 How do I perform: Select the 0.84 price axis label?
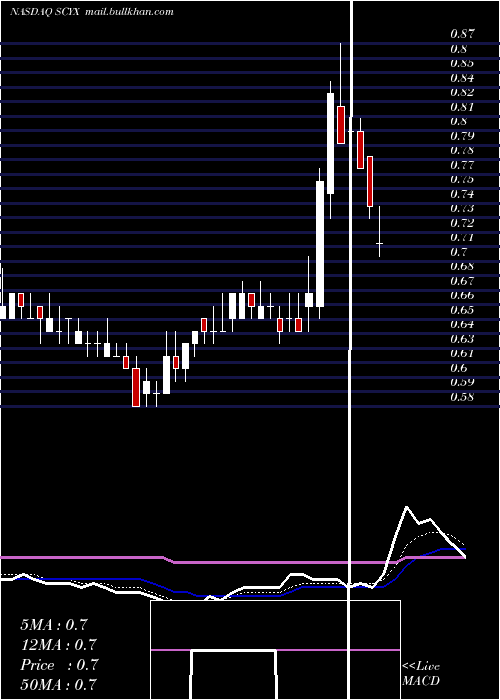click(x=462, y=78)
